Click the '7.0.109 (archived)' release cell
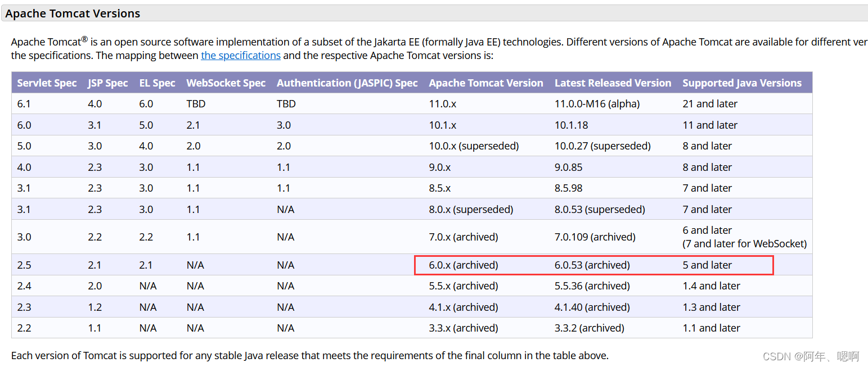 tap(595, 237)
